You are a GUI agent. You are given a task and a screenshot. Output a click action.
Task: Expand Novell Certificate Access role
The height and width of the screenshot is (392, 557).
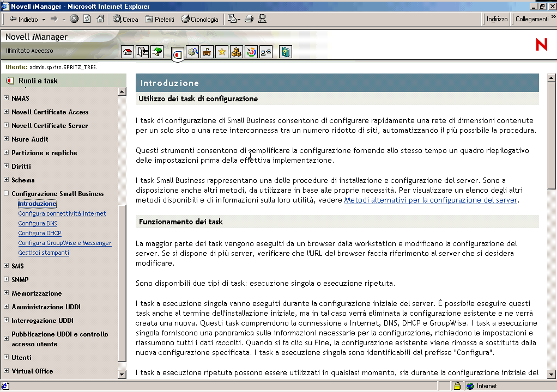tap(6, 112)
